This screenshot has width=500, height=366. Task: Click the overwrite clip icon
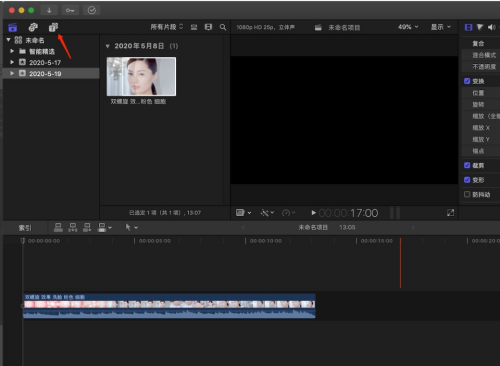point(102,227)
